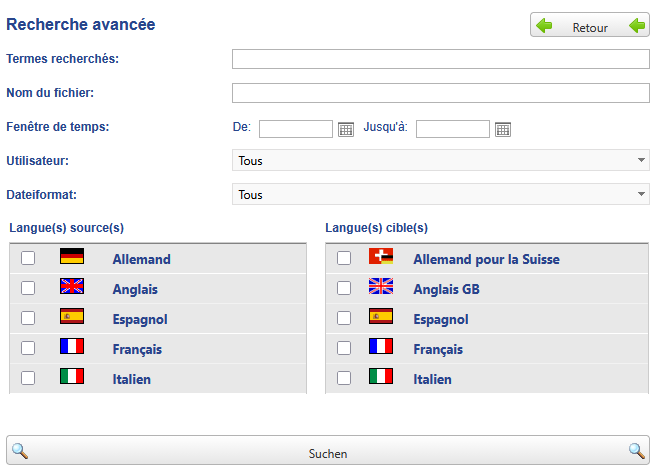Expand the Utilisateur dropdown
The height and width of the screenshot is (470, 656).
pos(440,160)
